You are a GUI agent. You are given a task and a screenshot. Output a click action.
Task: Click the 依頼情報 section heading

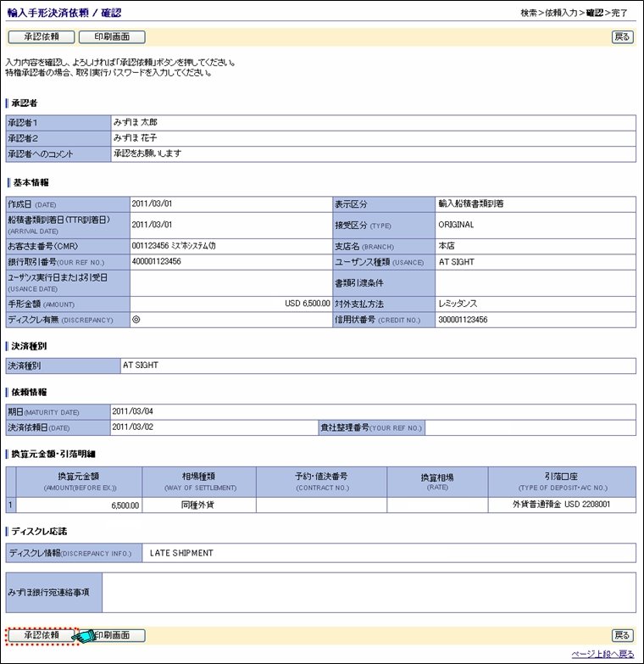tap(29, 392)
